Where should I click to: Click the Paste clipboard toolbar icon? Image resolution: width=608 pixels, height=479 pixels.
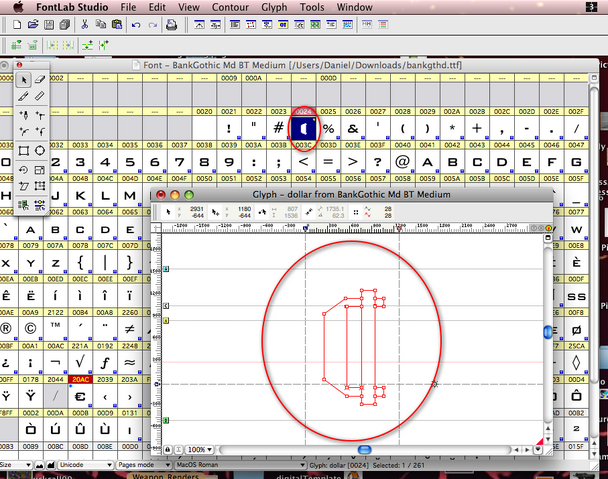(117, 25)
